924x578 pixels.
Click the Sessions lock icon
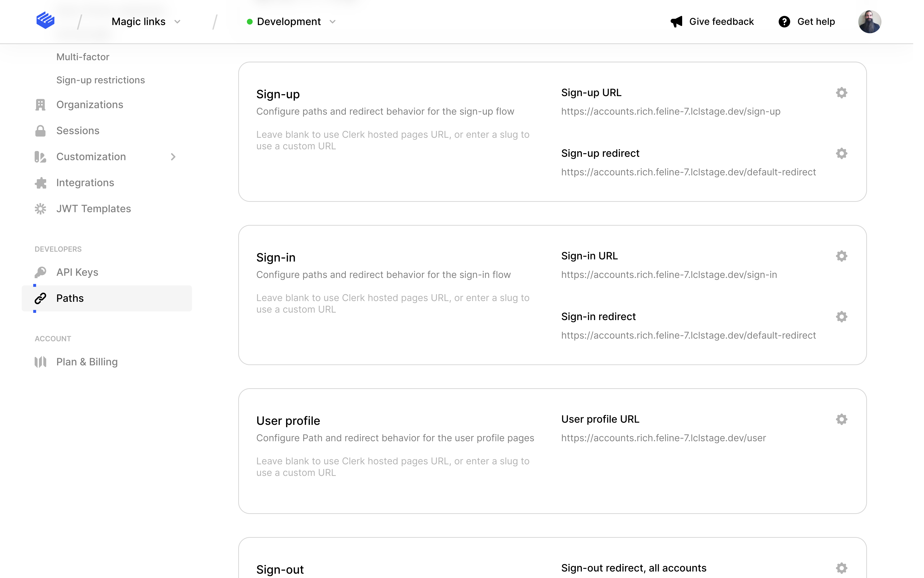pos(40,131)
